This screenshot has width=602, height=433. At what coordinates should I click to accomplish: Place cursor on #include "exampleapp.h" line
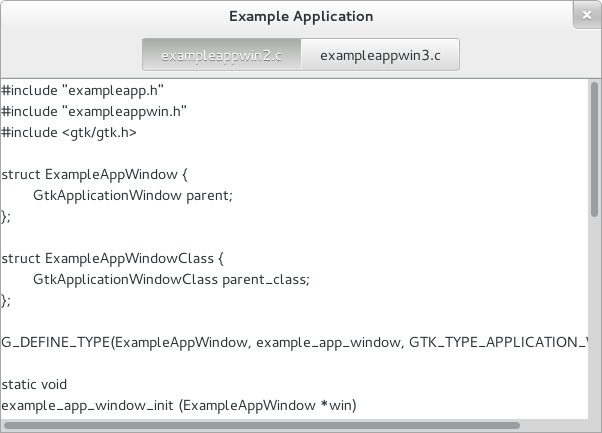coord(83,90)
